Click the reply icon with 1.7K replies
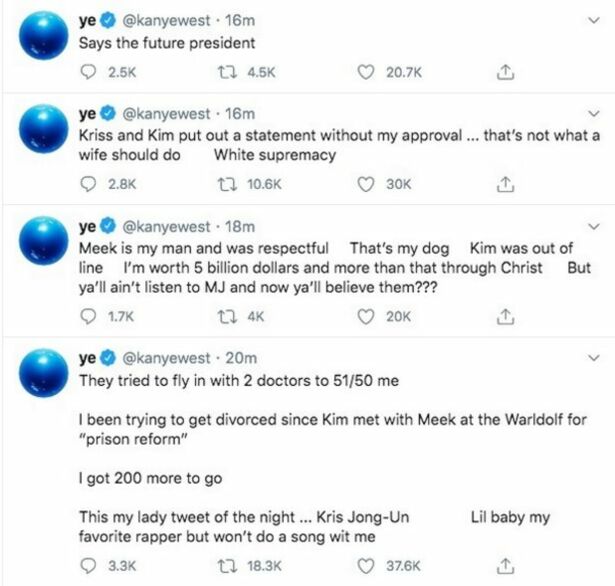This screenshot has height=586, width=615. pos(88,317)
